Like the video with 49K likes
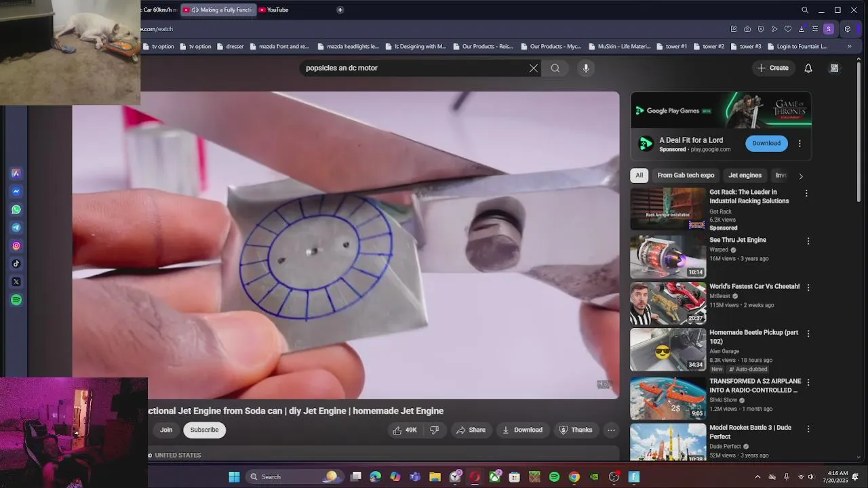868x488 pixels. pyautogui.click(x=405, y=430)
